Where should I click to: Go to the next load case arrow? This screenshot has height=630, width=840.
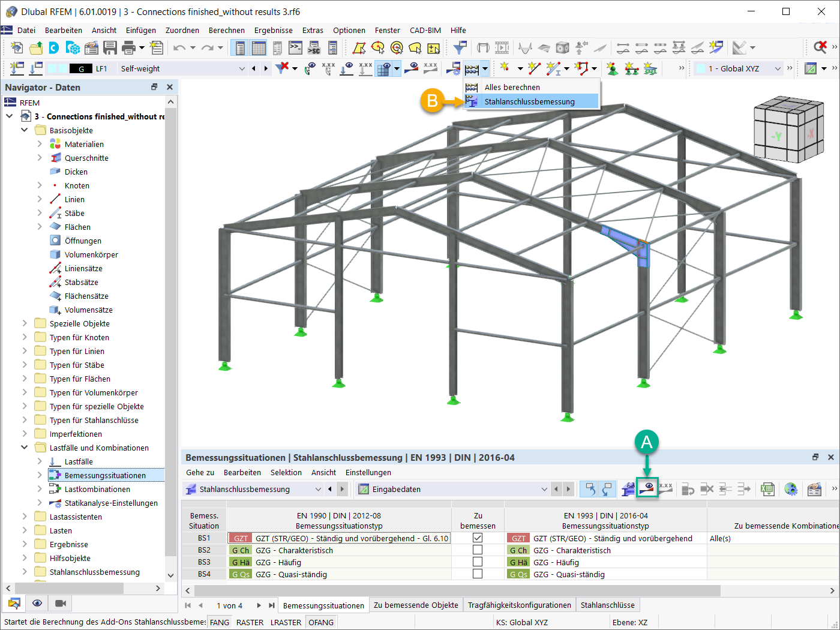coord(266,68)
